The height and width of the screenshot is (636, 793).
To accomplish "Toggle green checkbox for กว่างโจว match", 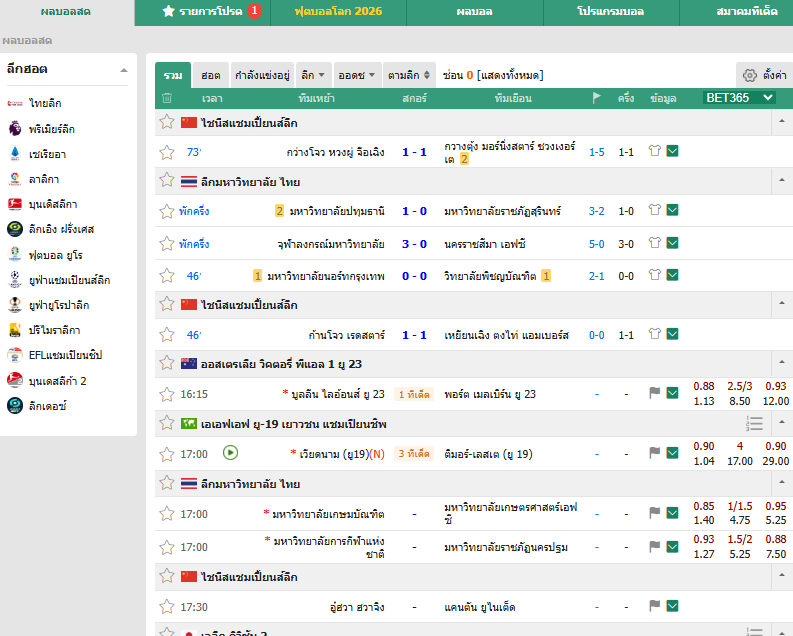I will pos(672,151).
